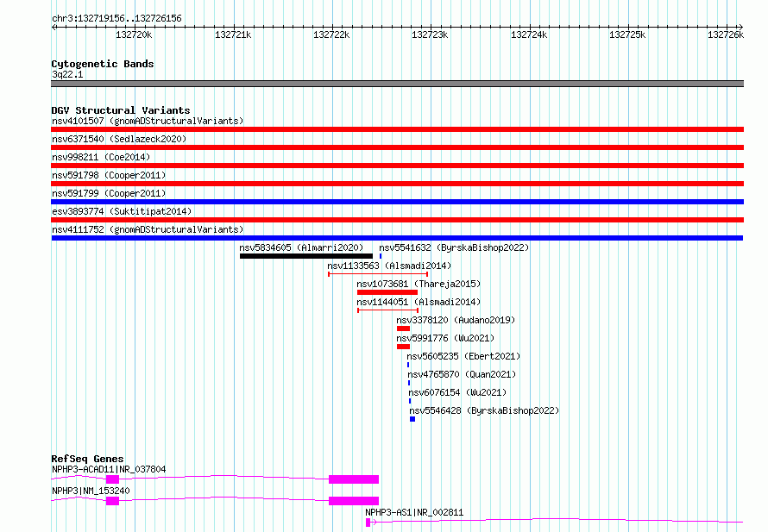Click the 132720k ruler label

134,34
